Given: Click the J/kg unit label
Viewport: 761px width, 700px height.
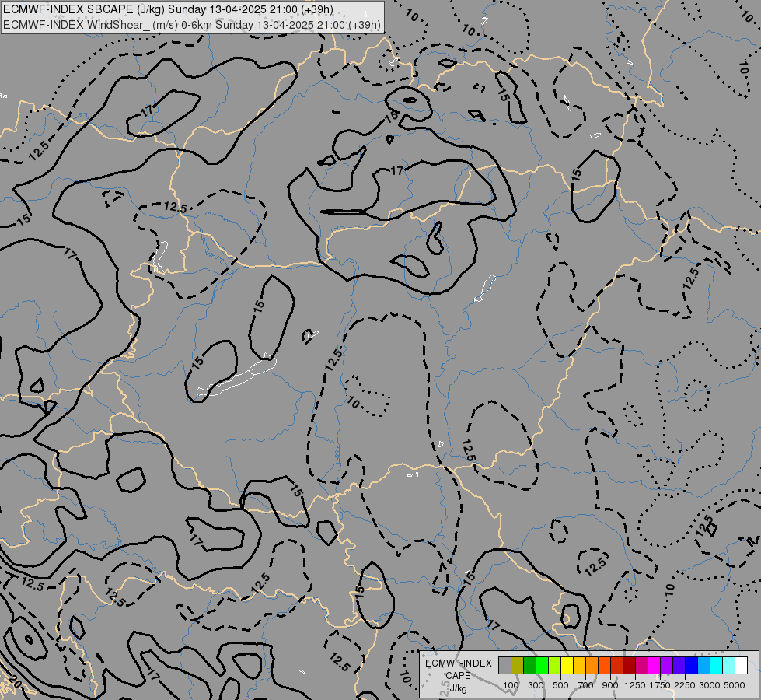Looking at the screenshot, I should [458, 688].
